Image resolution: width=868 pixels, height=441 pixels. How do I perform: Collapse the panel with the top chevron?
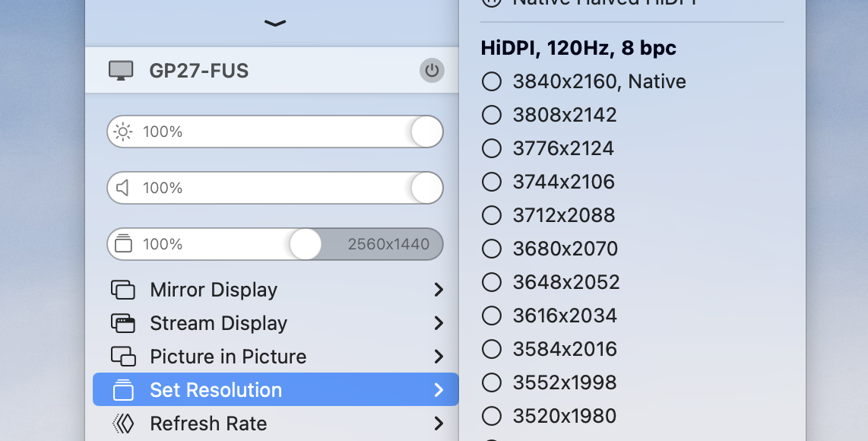click(274, 24)
